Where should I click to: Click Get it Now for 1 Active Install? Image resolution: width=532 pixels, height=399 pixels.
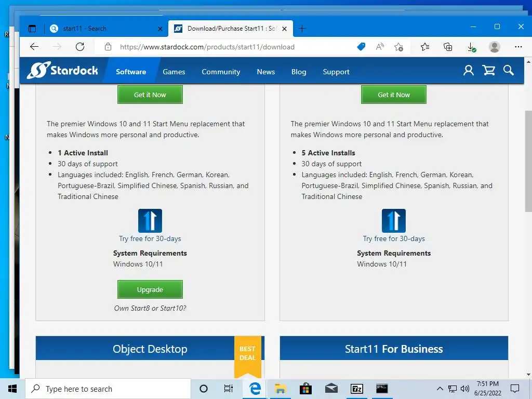pyautogui.click(x=150, y=95)
